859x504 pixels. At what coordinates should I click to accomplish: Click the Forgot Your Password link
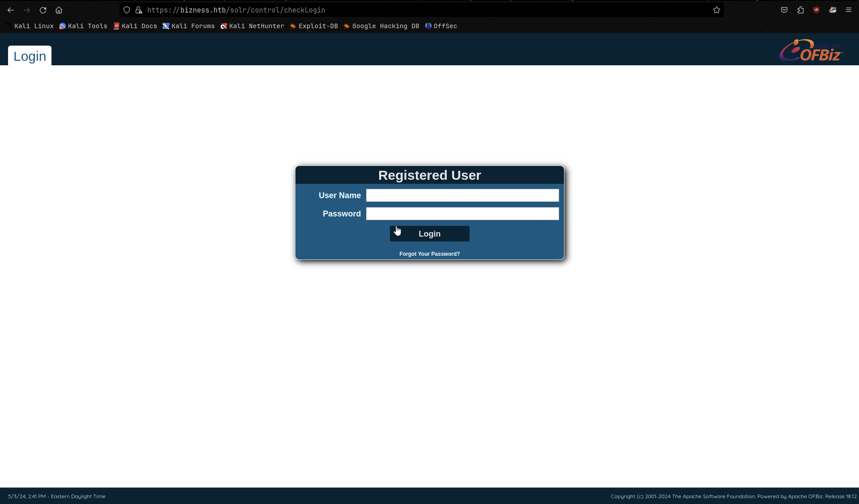[x=429, y=254]
